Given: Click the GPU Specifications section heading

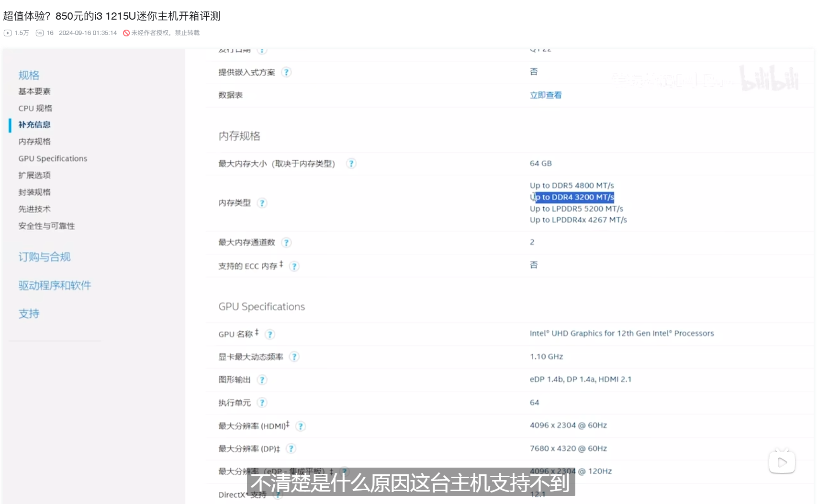Looking at the screenshot, I should 262,307.
